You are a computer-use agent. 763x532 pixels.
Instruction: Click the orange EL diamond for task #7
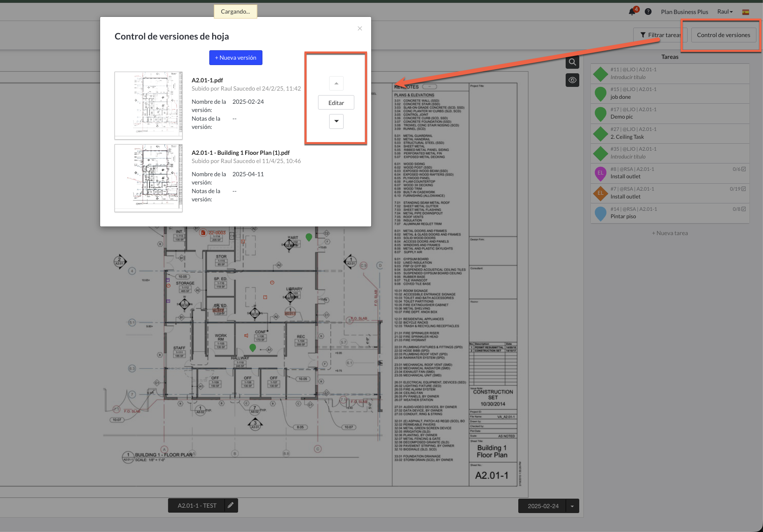point(600,193)
